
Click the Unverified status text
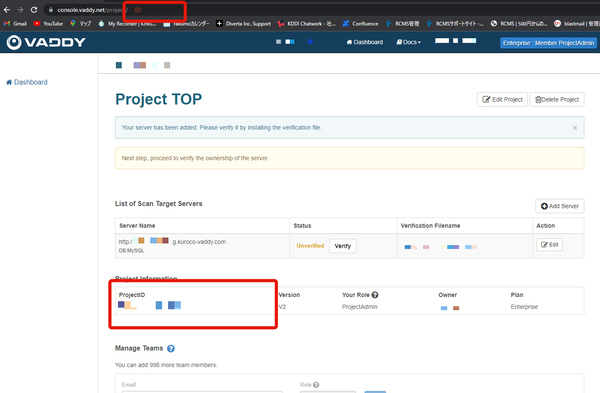click(310, 246)
